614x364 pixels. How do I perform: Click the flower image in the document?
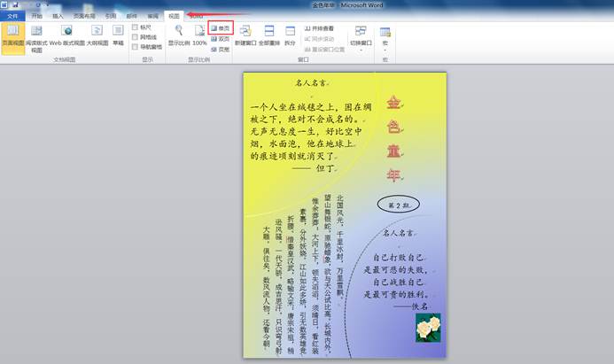pyautogui.click(x=427, y=329)
